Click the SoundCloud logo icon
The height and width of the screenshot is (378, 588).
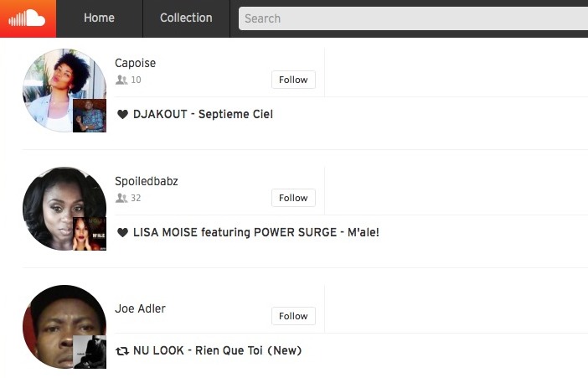coord(28,18)
